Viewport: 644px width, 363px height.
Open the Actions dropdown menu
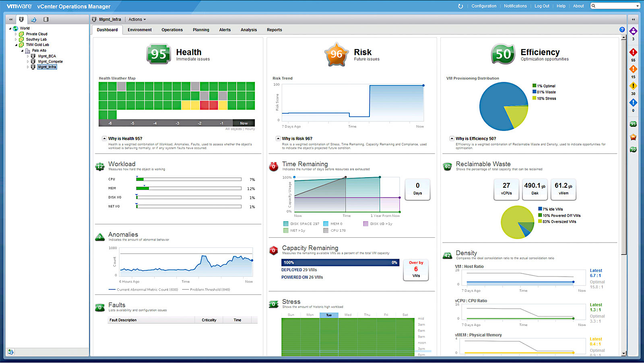coord(137,19)
